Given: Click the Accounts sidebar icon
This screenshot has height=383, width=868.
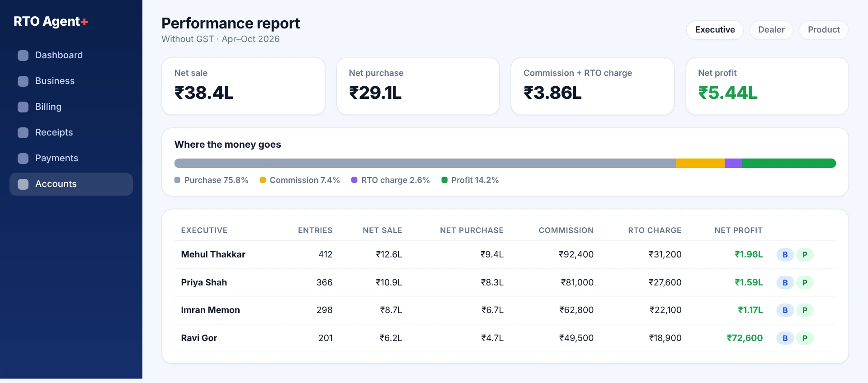Looking at the screenshot, I should pyautogui.click(x=23, y=184).
